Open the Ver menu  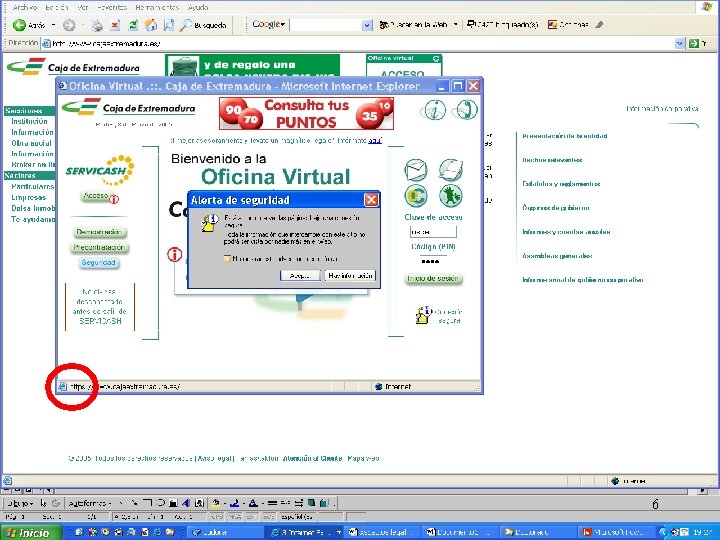83,7
